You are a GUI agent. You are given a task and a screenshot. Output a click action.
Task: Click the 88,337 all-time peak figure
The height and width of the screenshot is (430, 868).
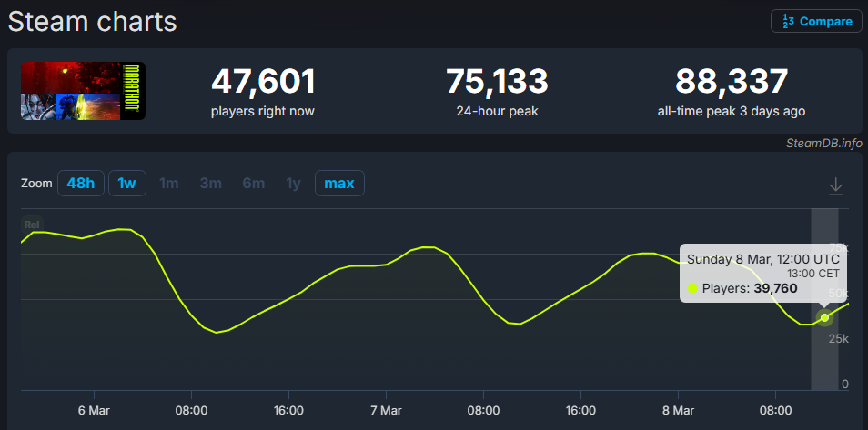[732, 81]
